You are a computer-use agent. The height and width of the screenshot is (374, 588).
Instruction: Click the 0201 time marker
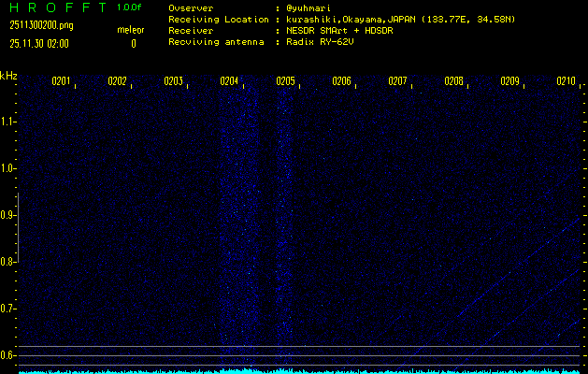[x=61, y=81]
